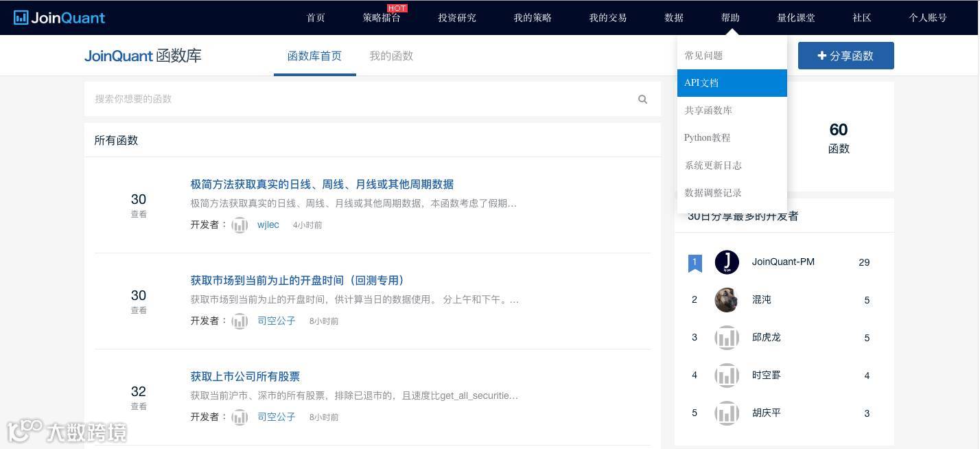The width and height of the screenshot is (980, 449).
Task: Click developer name wjlec
Action: [x=268, y=225]
